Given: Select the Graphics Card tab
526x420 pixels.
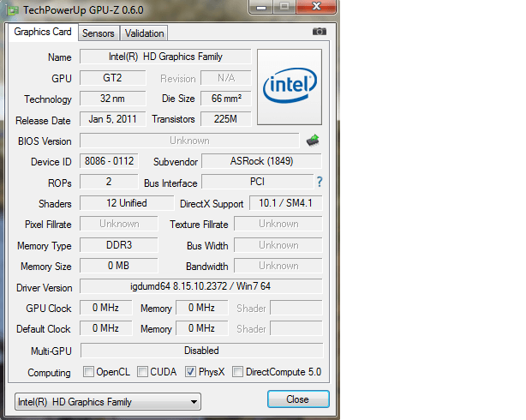Looking at the screenshot, I should (43, 32).
